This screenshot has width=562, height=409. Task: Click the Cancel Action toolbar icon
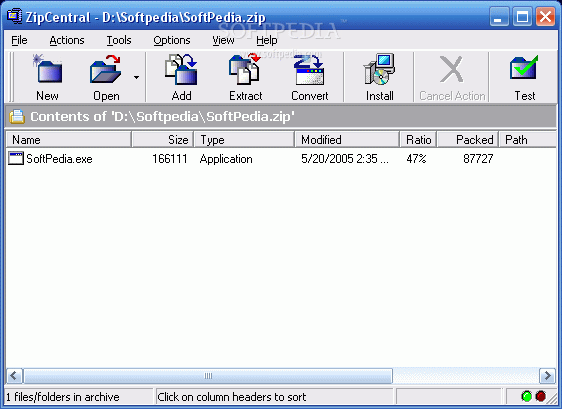pos(452,69)
